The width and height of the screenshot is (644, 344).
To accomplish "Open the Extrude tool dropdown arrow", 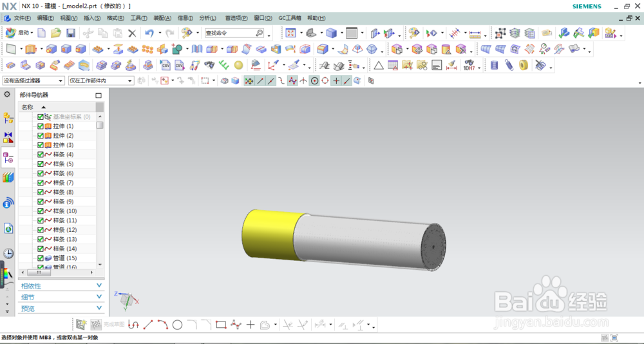I will [41, 50].
